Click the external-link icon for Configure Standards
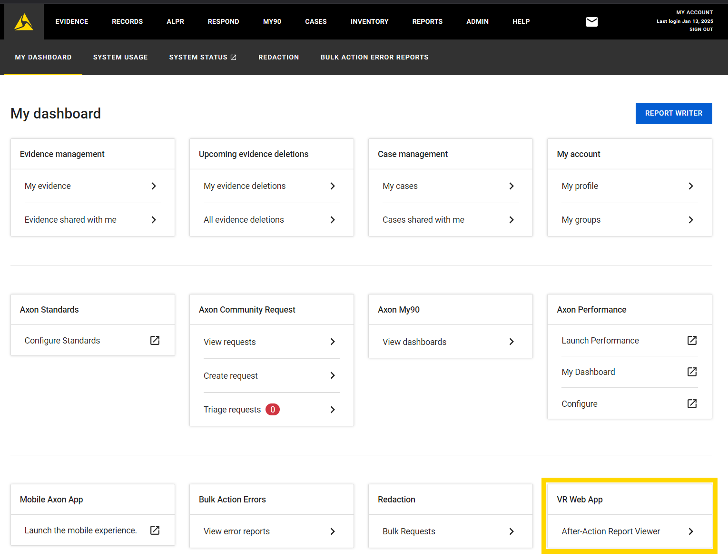Image resolution: width=728 pixels, height=560 pixels. [x=155, y=340]
